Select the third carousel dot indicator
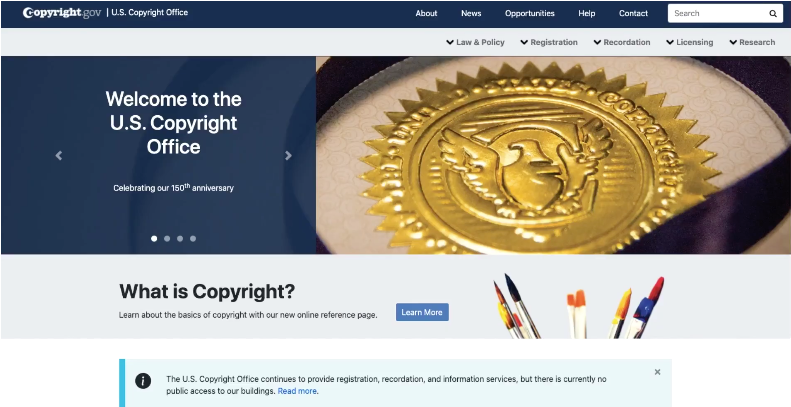 [x=180, y=239]
